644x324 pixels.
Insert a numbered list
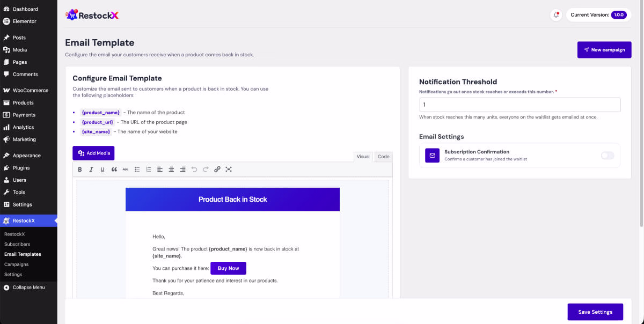(x=149, y=170)
